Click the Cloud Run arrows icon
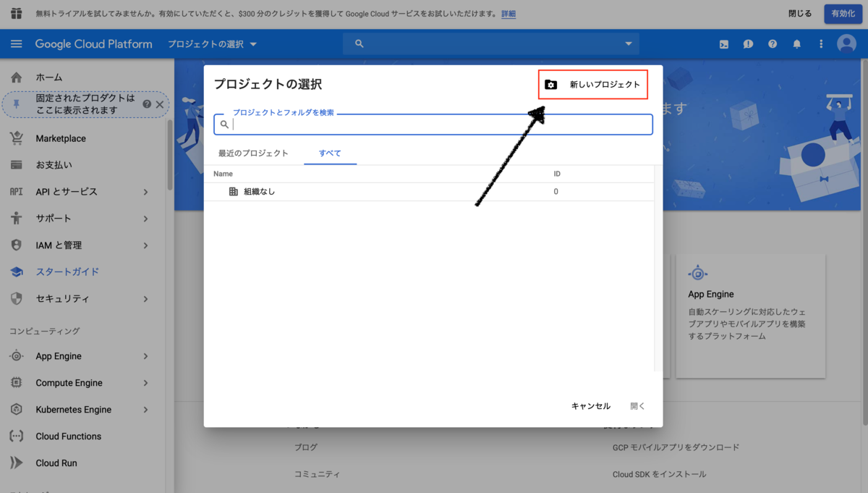The height and width of the screenshot is (493, 868). [x=16, y=463]
